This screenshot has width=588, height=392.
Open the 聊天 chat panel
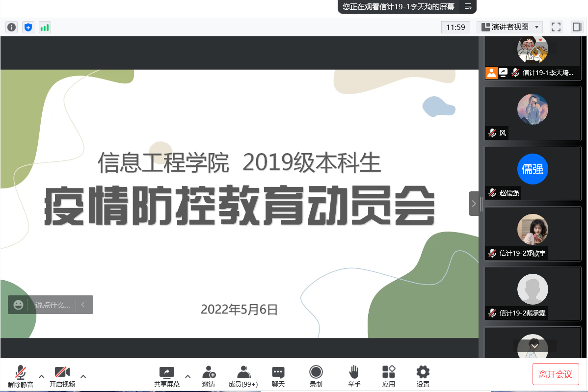click(278, 376)
